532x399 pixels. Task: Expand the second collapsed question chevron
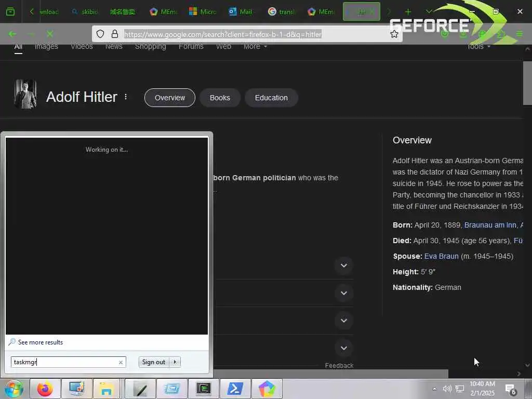344,293
